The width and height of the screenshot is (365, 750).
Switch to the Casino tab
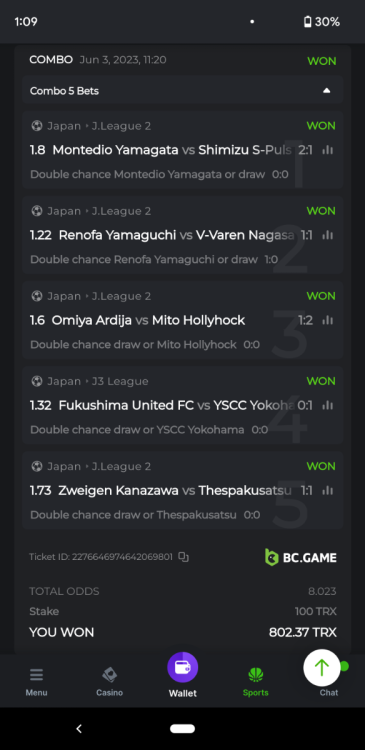(110, 682)
